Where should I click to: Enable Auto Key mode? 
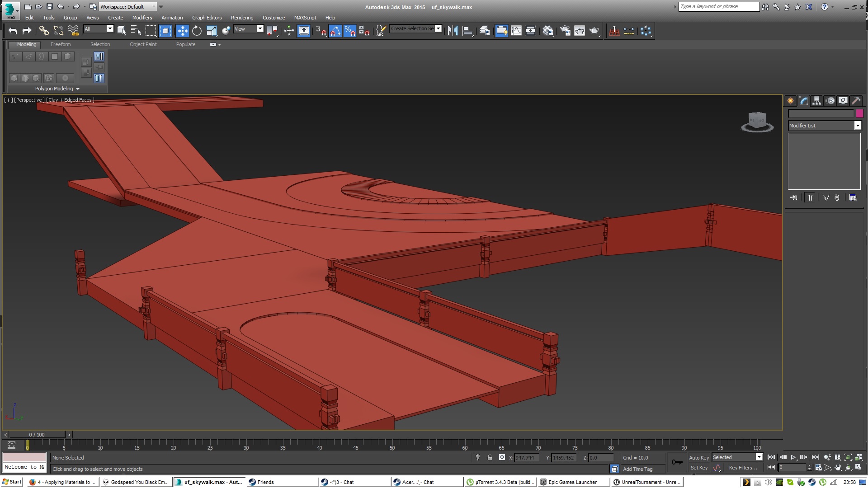pos(698,458)
